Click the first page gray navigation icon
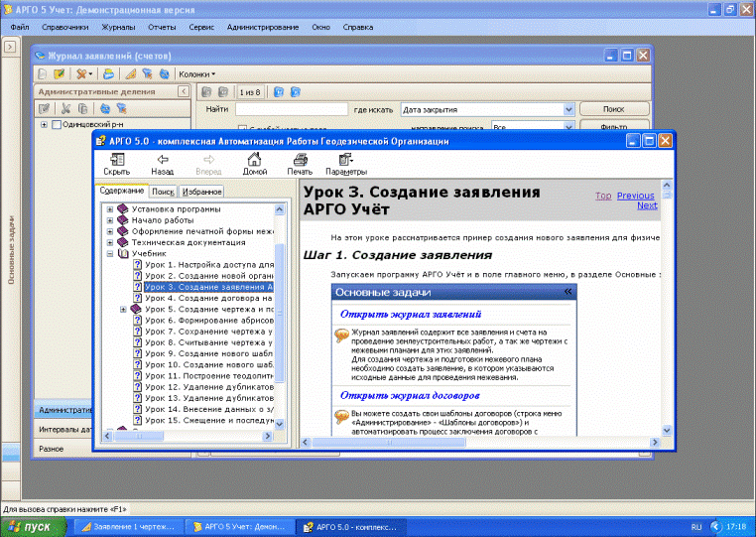This screenshot has width=756, height=537. pos(206,91)
